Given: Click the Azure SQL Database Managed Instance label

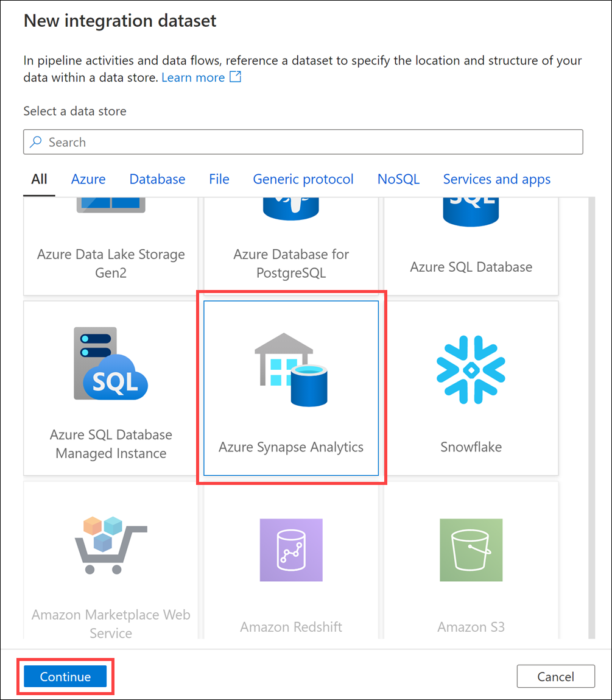Looking at the screenshot, I should [111, 444].
